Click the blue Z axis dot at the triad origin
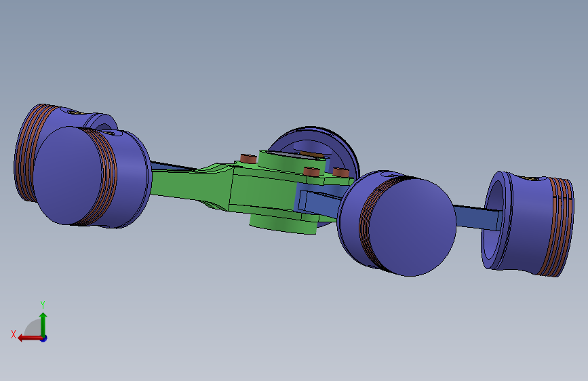Viewport: 588px width, 381px height. coord(44,338)
